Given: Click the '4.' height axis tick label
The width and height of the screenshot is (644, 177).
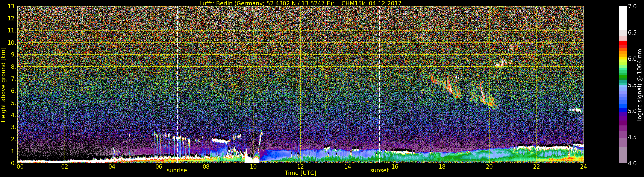Looking at the screenshot, I should point(13,115).
